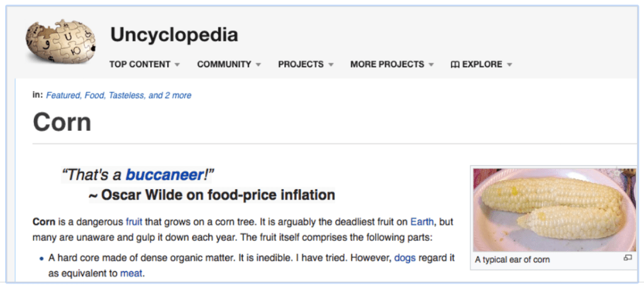This screenshot has height=288, width=644.
Task: Open the Explore navigation menu
Action: [482, 64]
